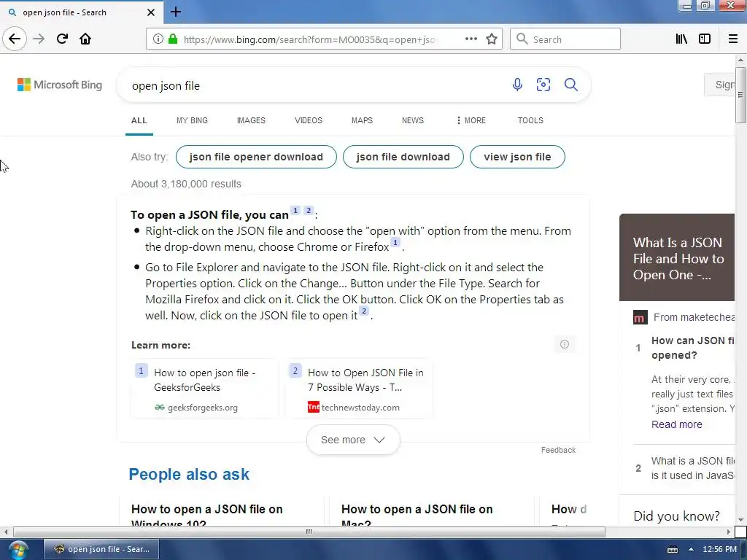The width and height of the screenshot is (747, 560).
Task: Click the forward navigation arrow
Action: [39, 39]
